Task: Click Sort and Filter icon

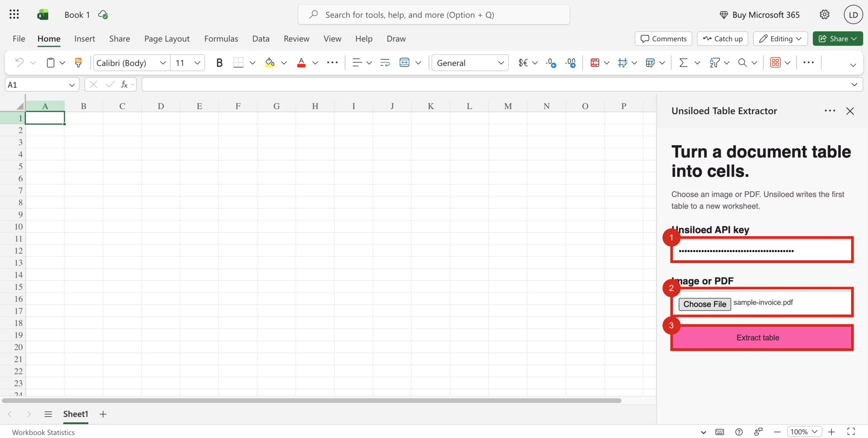Action: pos(715,62)
